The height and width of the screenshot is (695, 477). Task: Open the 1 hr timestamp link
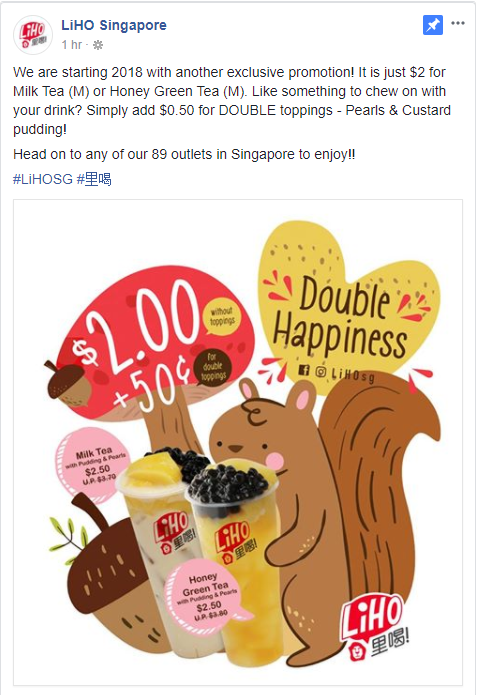[71, 45]
